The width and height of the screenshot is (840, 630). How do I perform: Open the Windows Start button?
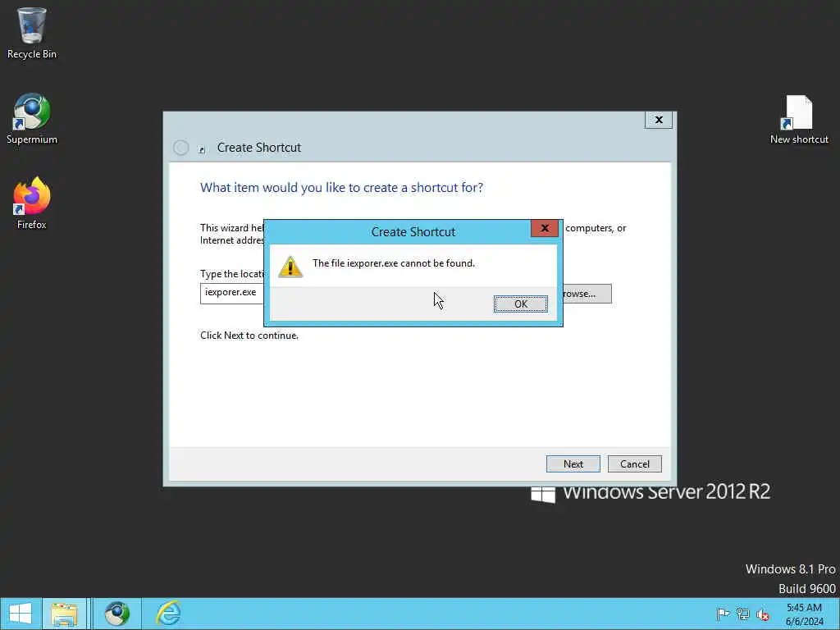coord(21,614)
